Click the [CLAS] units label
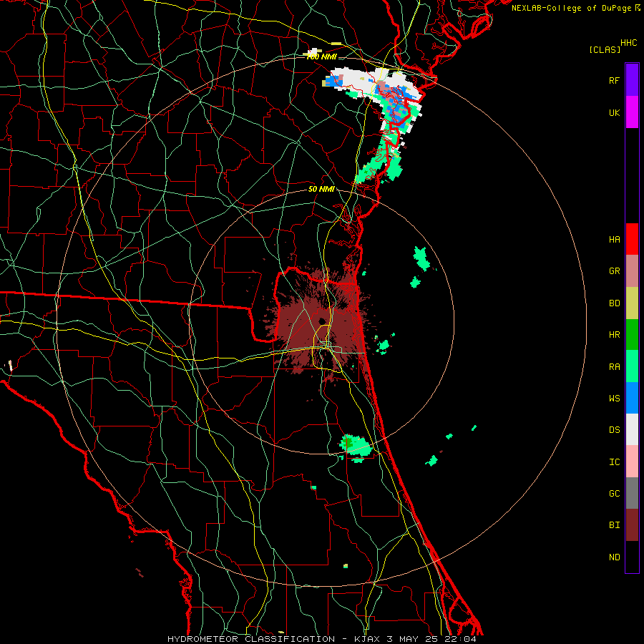This screenshot has height=644, width=644. tap(605, 49)
